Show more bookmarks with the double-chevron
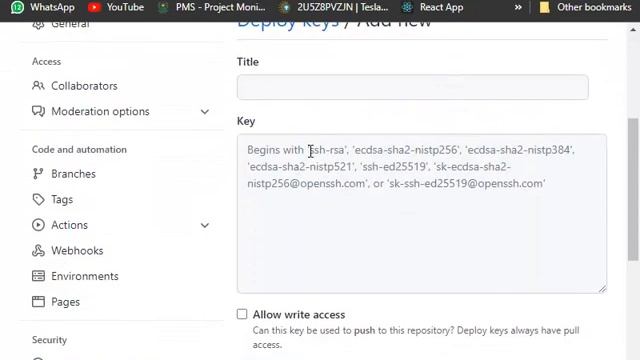This screenshot has width=640, height=360. point(518,7)
